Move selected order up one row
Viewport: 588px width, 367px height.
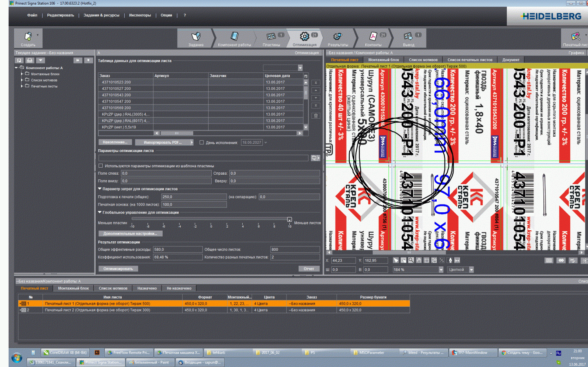pyautogui.click(x=316, y=90)
